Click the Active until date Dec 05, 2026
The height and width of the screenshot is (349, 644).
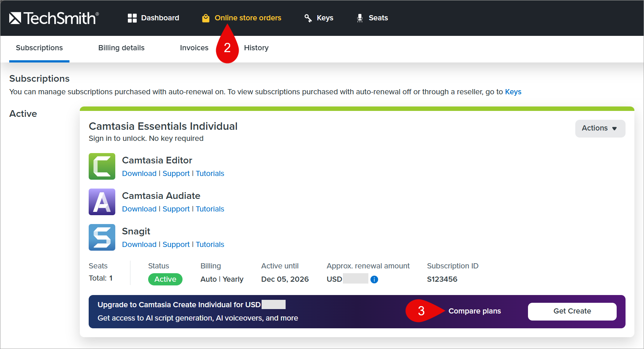tap(285, 279)
